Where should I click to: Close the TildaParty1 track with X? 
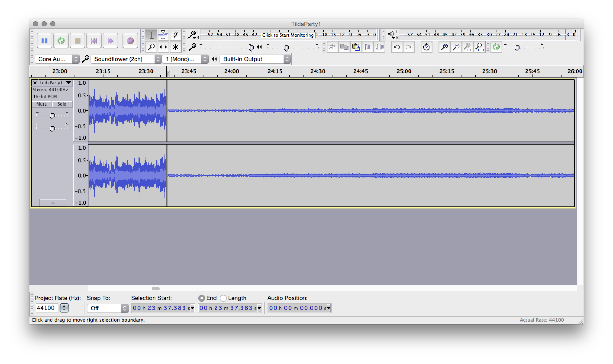35,83
